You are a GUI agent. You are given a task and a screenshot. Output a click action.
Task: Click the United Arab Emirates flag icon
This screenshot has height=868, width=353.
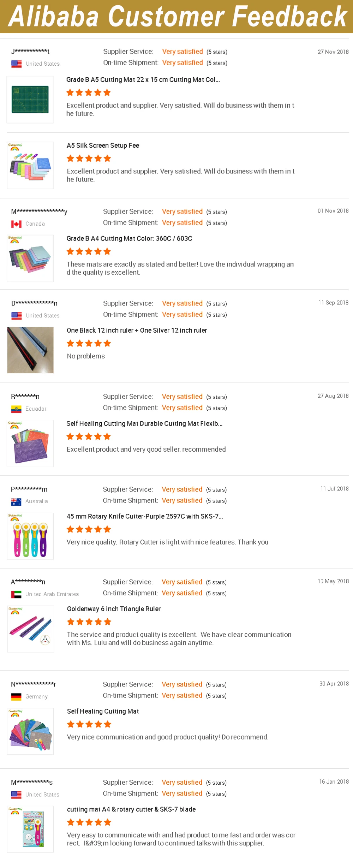16,594
